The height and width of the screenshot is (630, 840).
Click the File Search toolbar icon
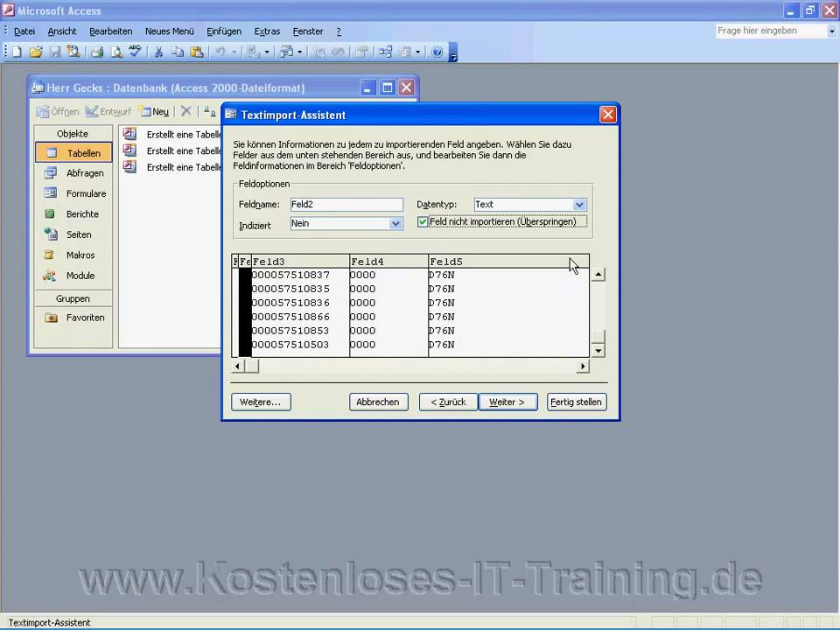coord(73,52)
